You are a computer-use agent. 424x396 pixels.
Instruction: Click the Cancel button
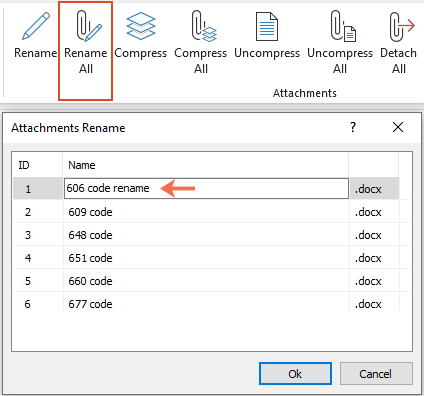click(x=376, y=374)
